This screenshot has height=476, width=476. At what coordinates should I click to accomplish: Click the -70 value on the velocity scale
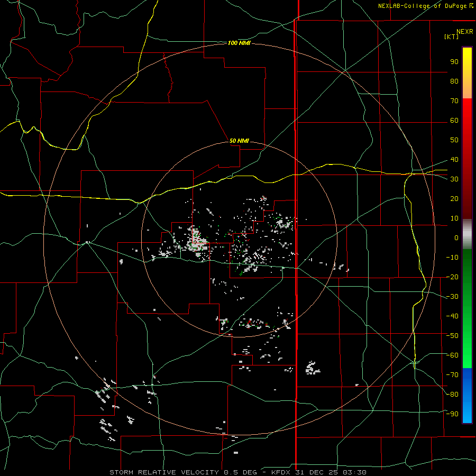[452, 375]
